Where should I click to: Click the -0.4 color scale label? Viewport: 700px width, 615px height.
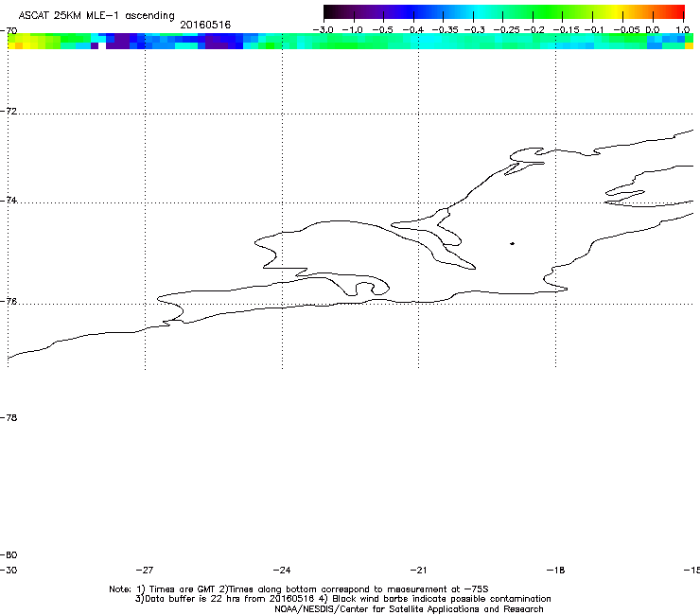[413, 30]
